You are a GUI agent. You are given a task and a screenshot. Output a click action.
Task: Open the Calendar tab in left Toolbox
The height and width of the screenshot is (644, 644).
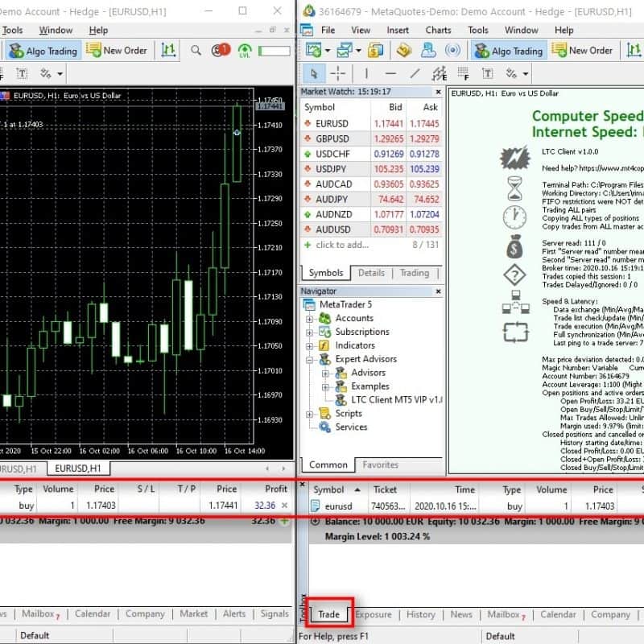coord(93,613)
